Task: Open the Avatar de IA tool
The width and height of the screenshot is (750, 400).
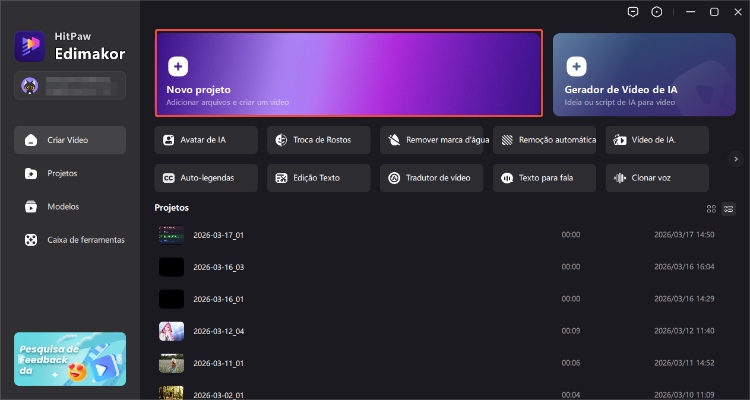Action: (206, 140)
